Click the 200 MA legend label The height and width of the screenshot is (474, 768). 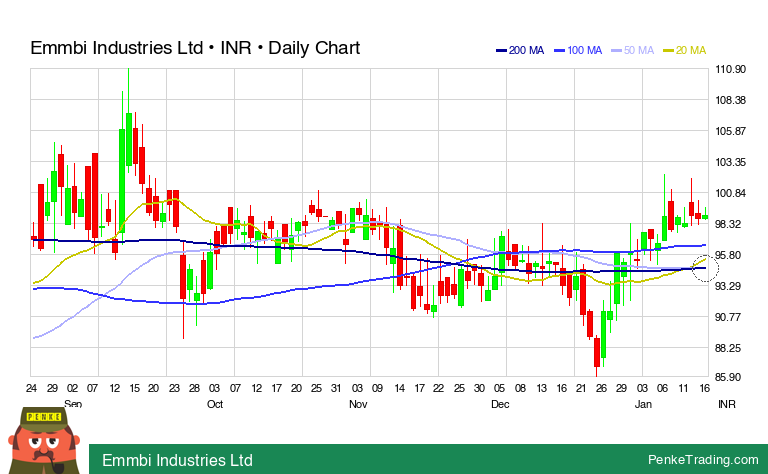(x=526, y=50)
